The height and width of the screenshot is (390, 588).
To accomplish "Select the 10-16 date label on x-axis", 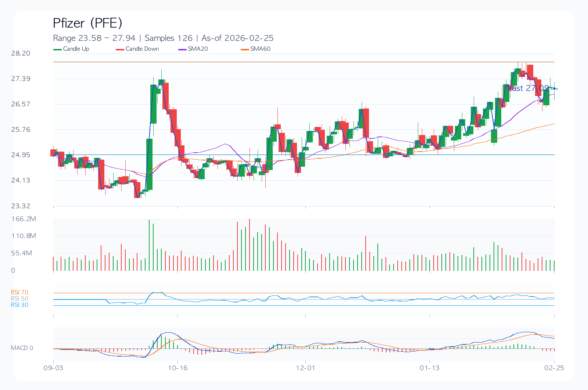I will coord(178,368).
